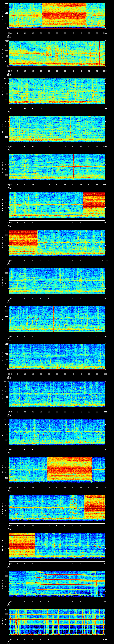Open the spectrogram plot starting at 21:03:00
The image size is (114, 644).
point(57,394)
